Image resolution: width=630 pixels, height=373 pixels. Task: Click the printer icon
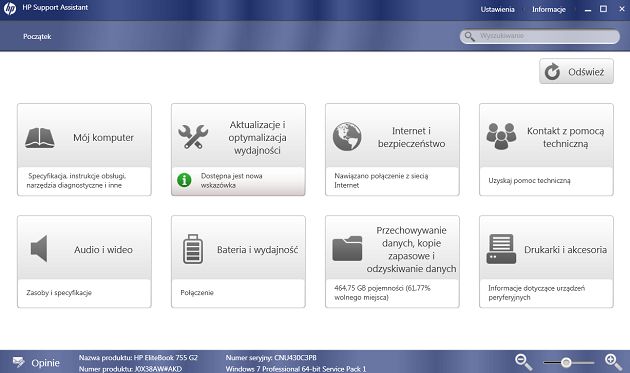[501, 249]
